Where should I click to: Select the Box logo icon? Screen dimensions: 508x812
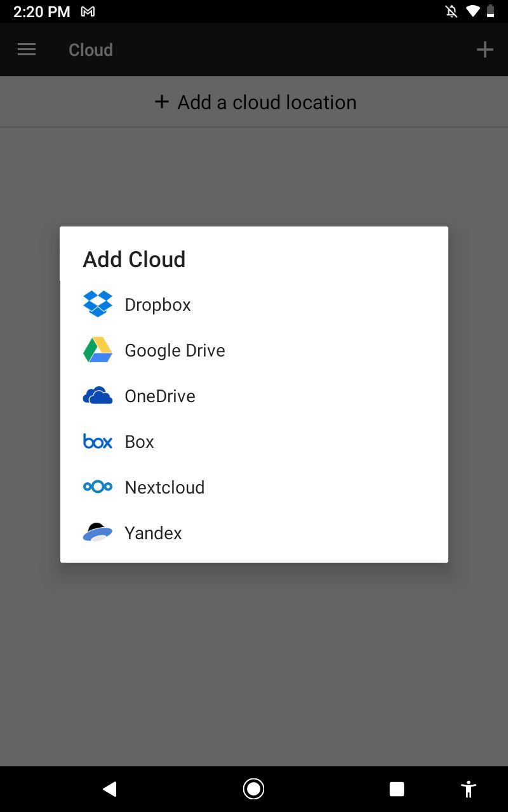click(x=98, y=442)
